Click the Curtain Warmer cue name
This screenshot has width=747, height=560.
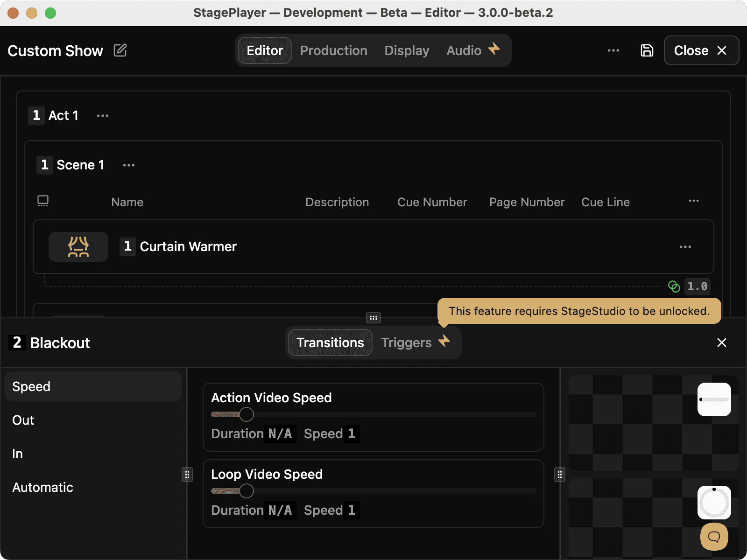tap(188, 246)
